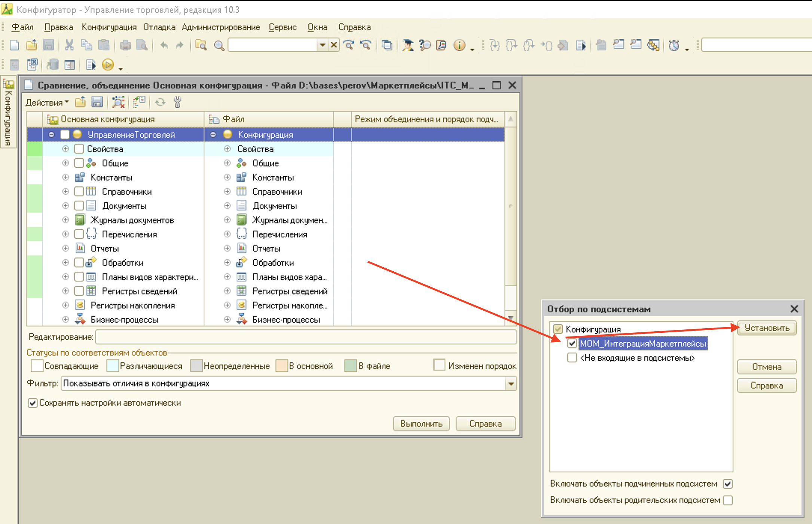812x524 pixels.
Task: Click the Cut scissors icon
Action: [x=69, y=45]
